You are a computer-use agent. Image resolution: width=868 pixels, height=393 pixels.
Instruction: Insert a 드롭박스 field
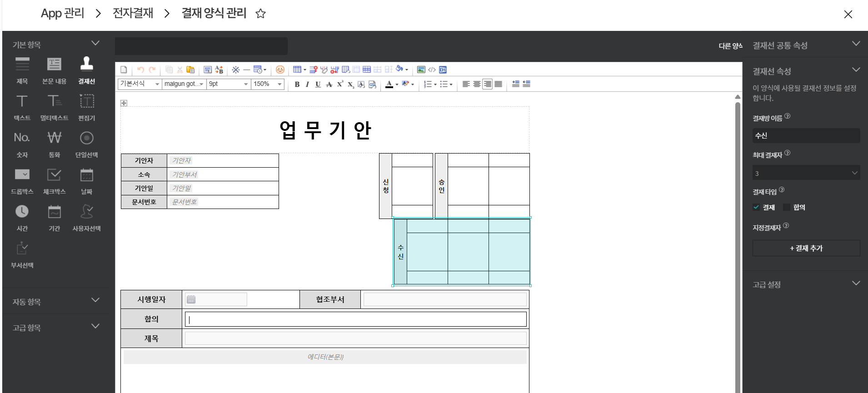[22, 175]
